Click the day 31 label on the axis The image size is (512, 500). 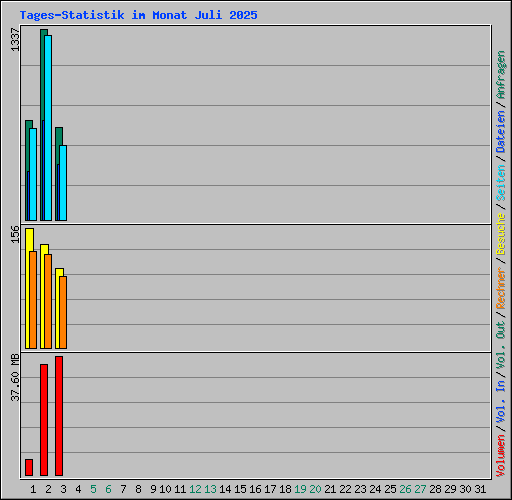(480, 489)
